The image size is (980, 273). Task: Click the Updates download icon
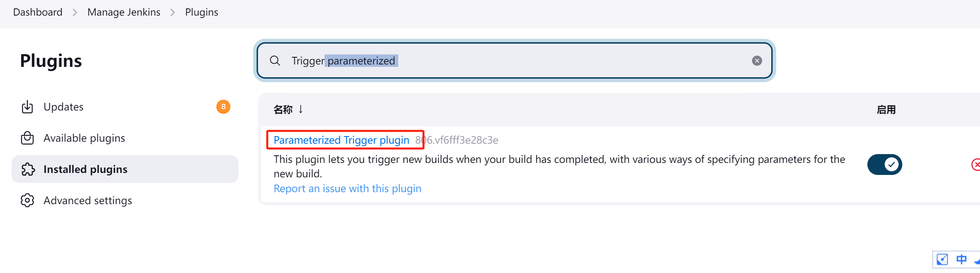pos(27,107)
